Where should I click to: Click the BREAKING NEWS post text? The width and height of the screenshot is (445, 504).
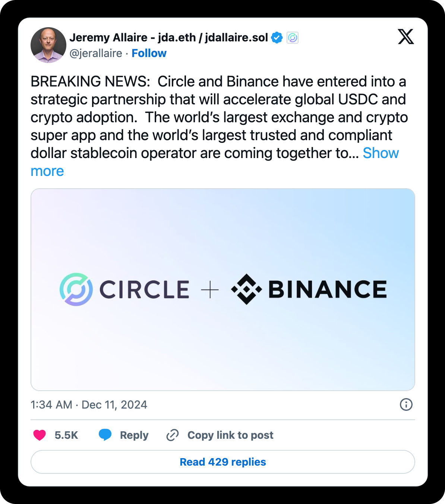(x=218, y=117)
